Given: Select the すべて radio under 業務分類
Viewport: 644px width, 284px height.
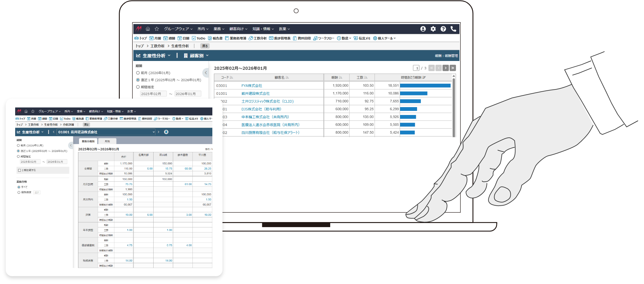Looking at the screenshot, I should pyautogui.click(x=19, y=187).
